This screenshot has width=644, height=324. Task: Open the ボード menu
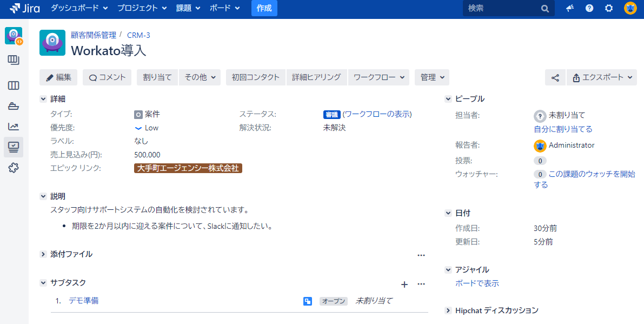pos(225,8)
